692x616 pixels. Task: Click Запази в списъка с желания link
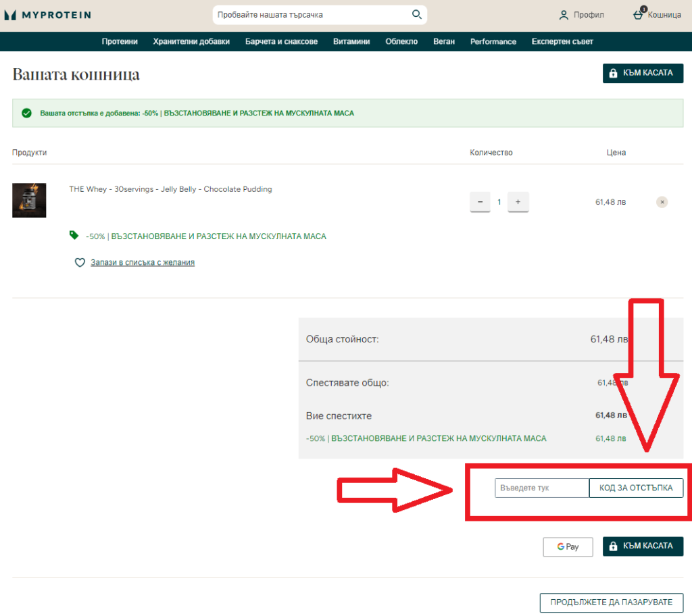pyautogui.click(x=143, y=263)
